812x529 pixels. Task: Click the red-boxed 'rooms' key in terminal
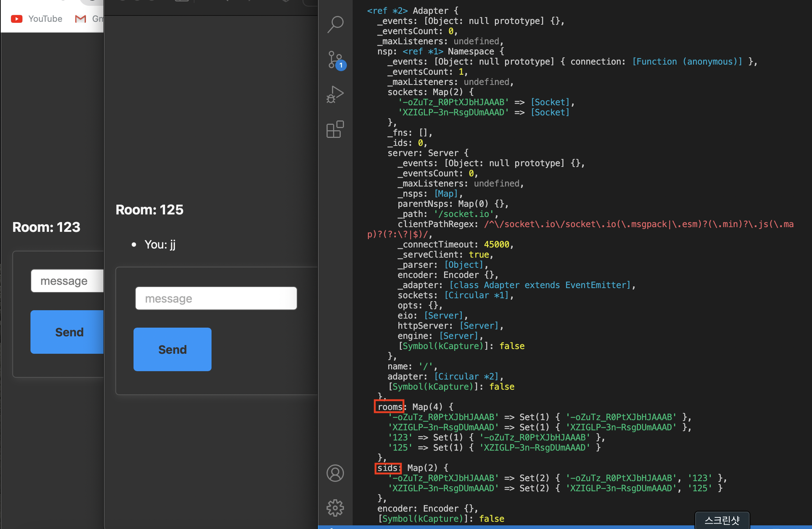tap(389, 407)
